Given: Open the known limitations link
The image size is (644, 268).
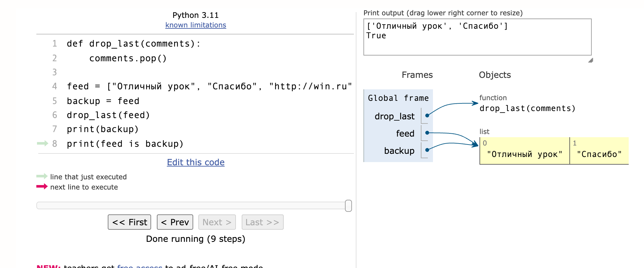Looking at the screenshot, I should tap(195, 25).
